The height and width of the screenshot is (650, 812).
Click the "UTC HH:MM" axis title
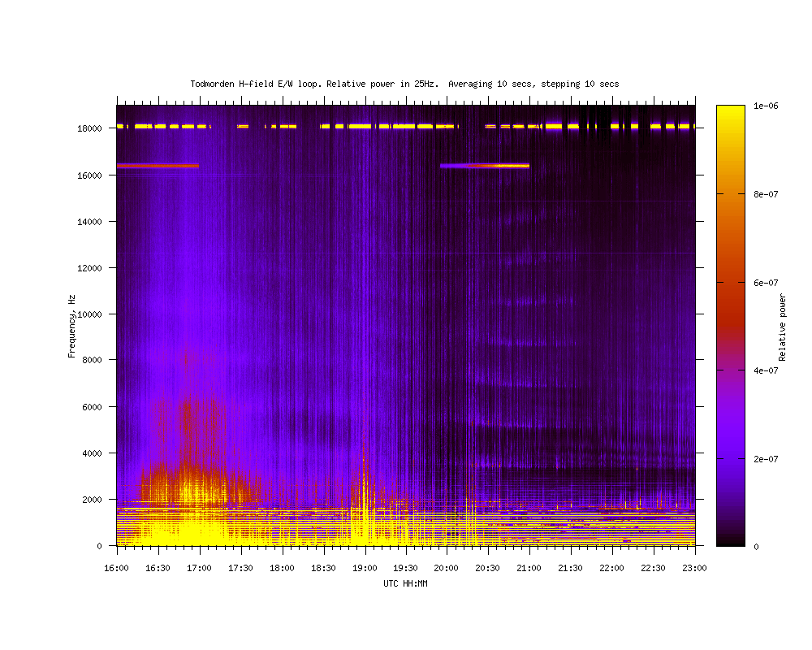(x=405, y=583)
